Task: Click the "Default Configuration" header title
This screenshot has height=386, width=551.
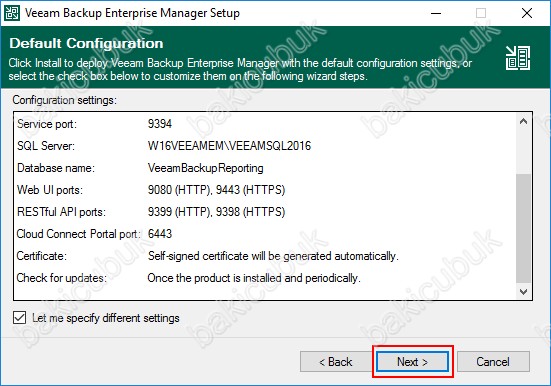Action: point(86,43)
